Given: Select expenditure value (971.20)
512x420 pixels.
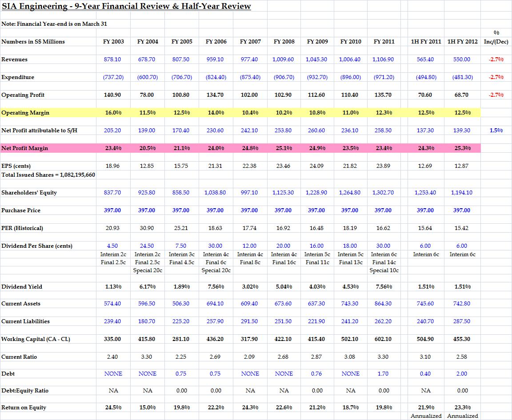Looking at the screenshot, I should [384, 77].
